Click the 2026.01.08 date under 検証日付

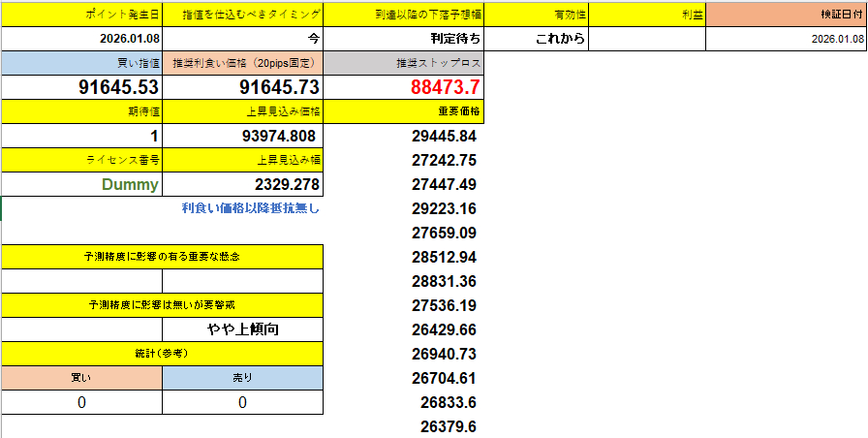point(787,39)
